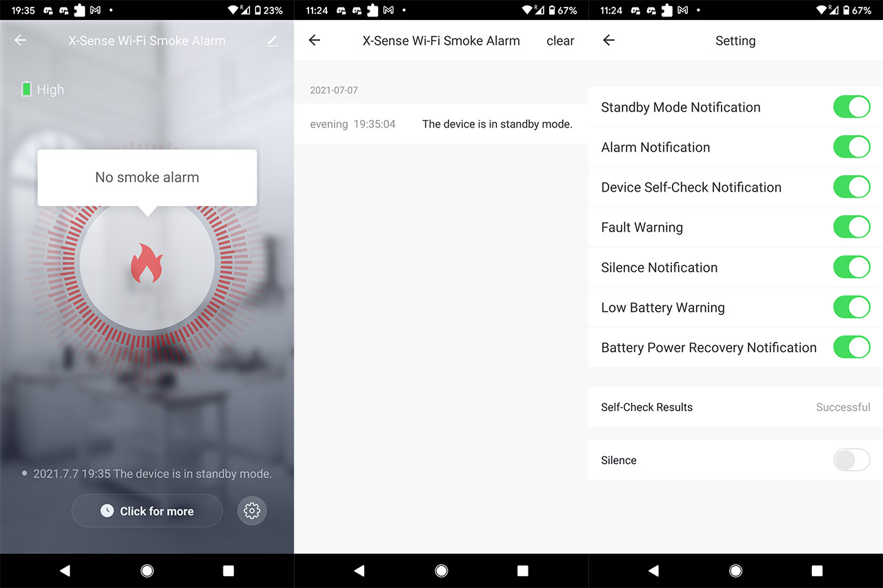Tap the Successful self-check value
This screenshot has height=588, width=883.
(843, 407)
